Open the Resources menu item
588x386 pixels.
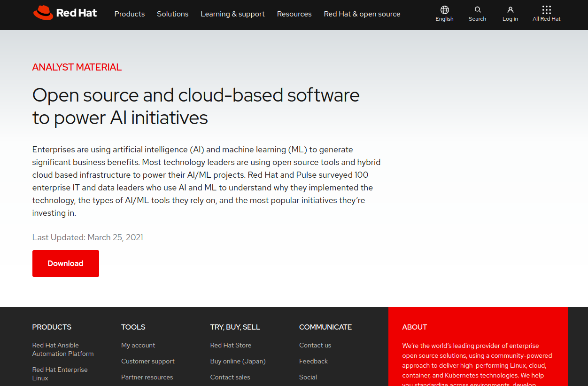point(294,14)
